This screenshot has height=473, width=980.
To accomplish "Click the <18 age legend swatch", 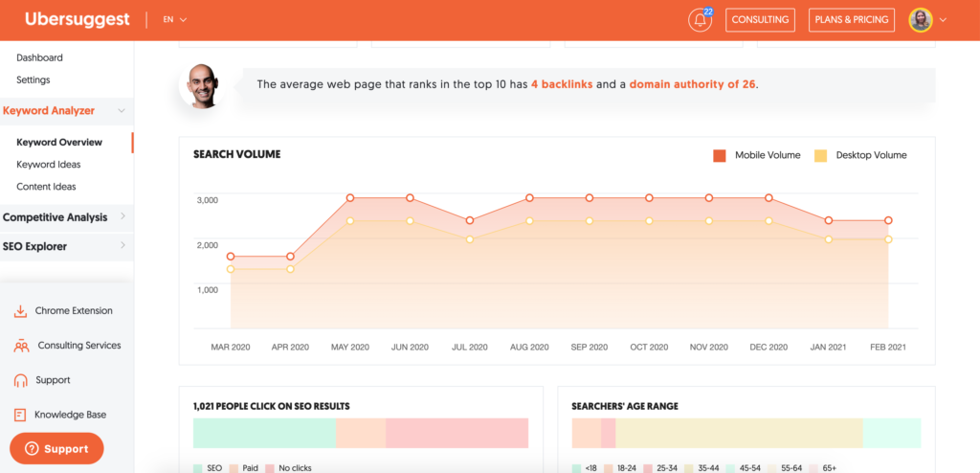I will [x=576, y=468].
